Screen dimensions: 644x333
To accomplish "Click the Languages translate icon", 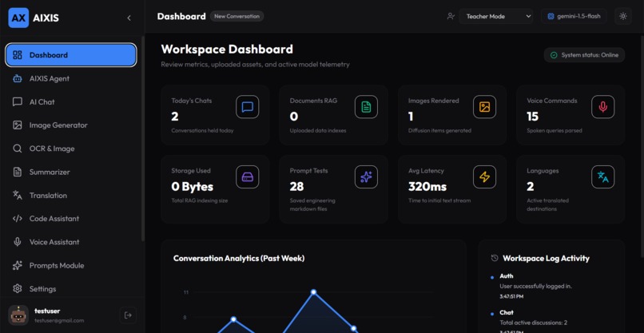I will pyautogui.click(x=603, y=177).
